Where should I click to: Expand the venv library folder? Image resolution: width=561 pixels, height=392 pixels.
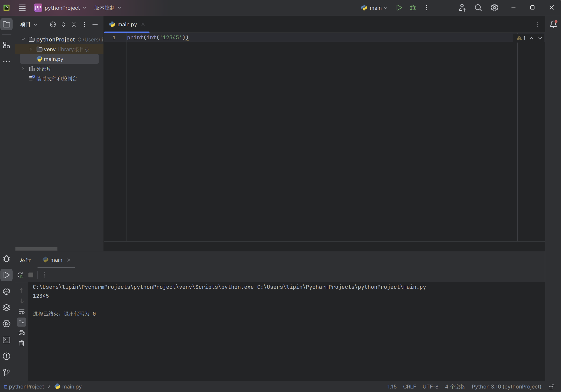click(x=30, y=49)
